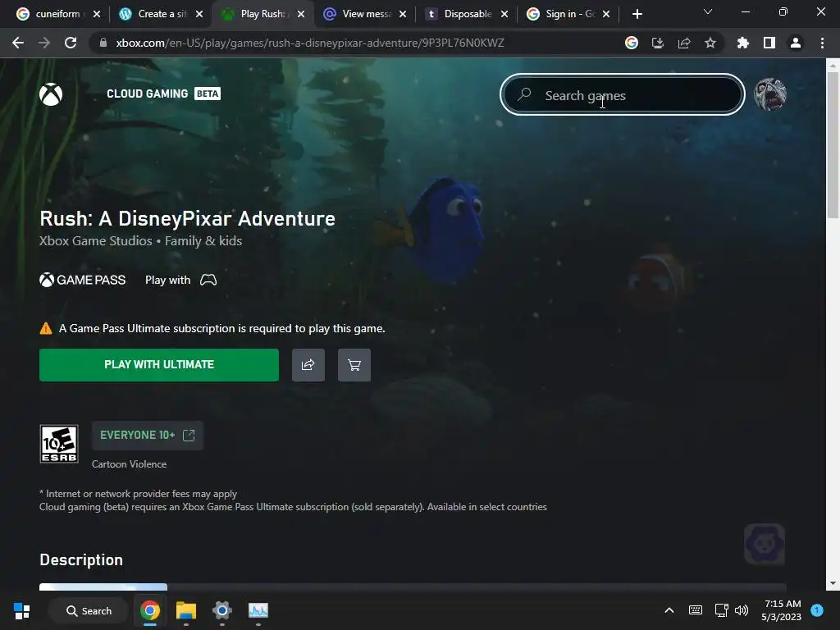
Task: Click the ESRB Everyone 10+ rating badge
Action: click(x=59, y=444)
